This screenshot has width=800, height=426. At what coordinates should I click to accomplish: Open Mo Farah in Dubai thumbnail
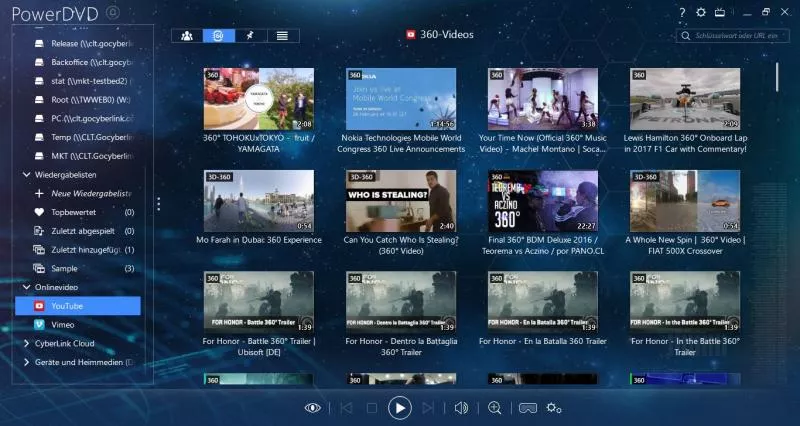coord(259,201)
